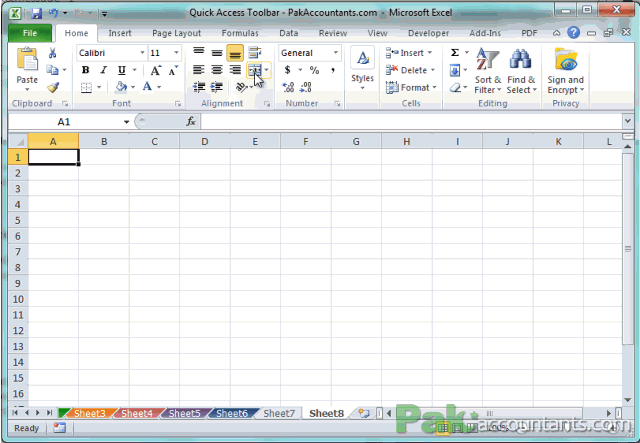This screenshot has height=443, width=640.
Task: Open the Calibri font name dropdown
Action: [142, 53]
